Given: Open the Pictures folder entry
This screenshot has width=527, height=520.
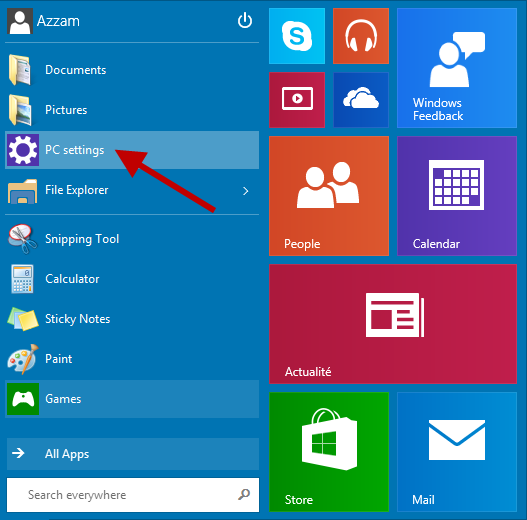Looking at the screenshot, I should [x=132, y=110].
